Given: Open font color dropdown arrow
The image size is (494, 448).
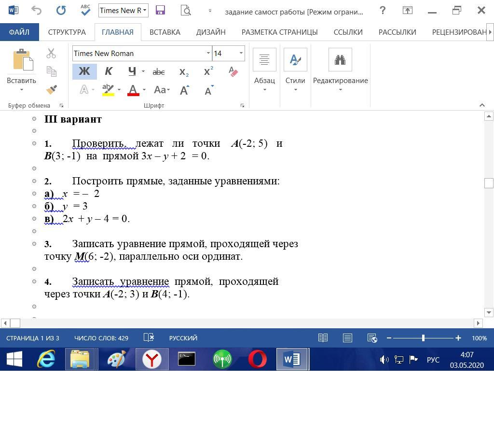Looking at the screenshot, I should click(144, 90).
